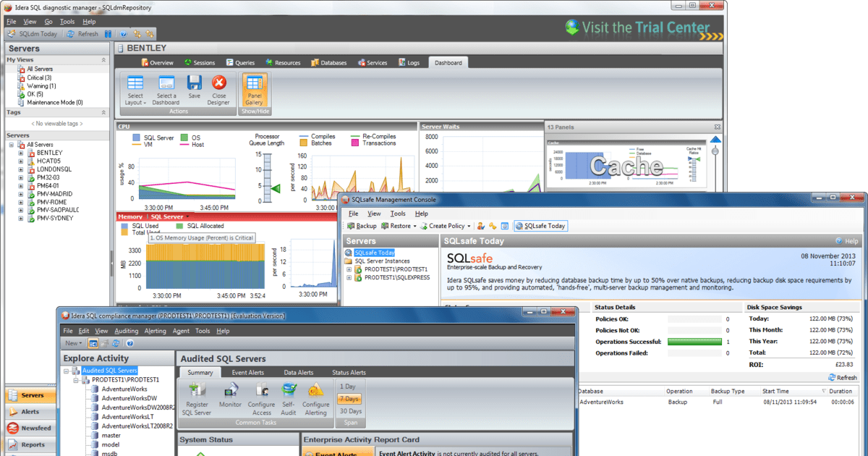This screenshot has height=456, width=868.
Task: Open the Databases tab
Action: coord(328,63)
